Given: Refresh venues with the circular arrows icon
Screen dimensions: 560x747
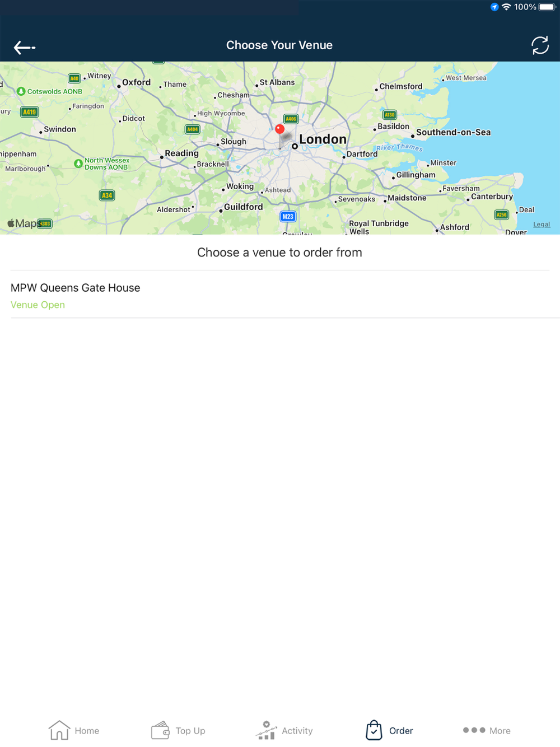Looking at the screenshot, I should click(x=540, y=45).
